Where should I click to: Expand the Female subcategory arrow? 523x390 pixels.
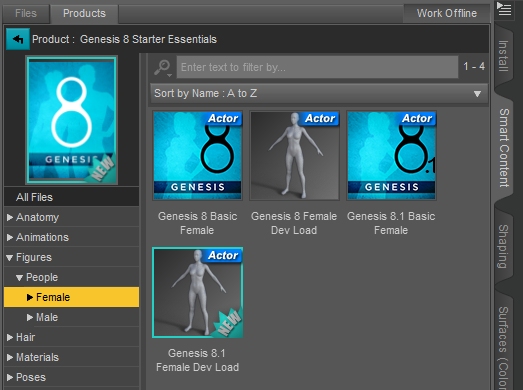[30, 297]
